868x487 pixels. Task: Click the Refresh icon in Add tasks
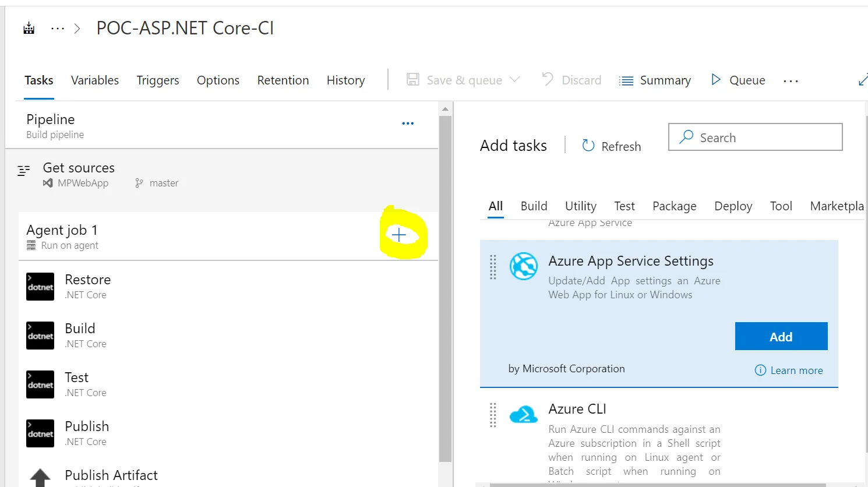(x=588, y=146)
